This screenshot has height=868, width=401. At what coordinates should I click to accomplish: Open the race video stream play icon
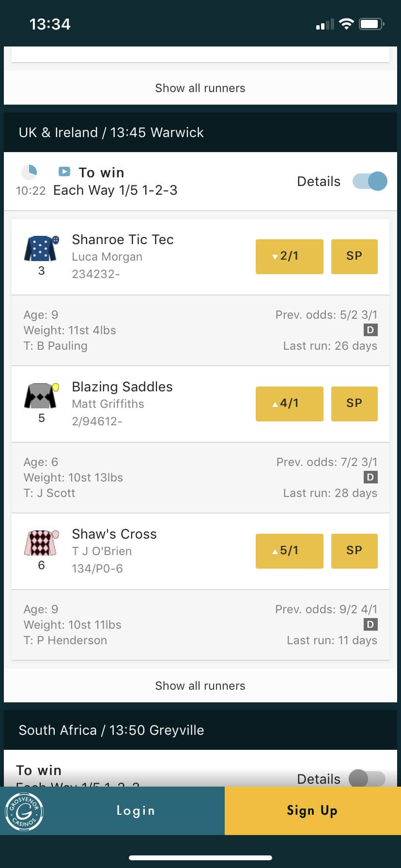pyautogui.click(x=64, y=172)
